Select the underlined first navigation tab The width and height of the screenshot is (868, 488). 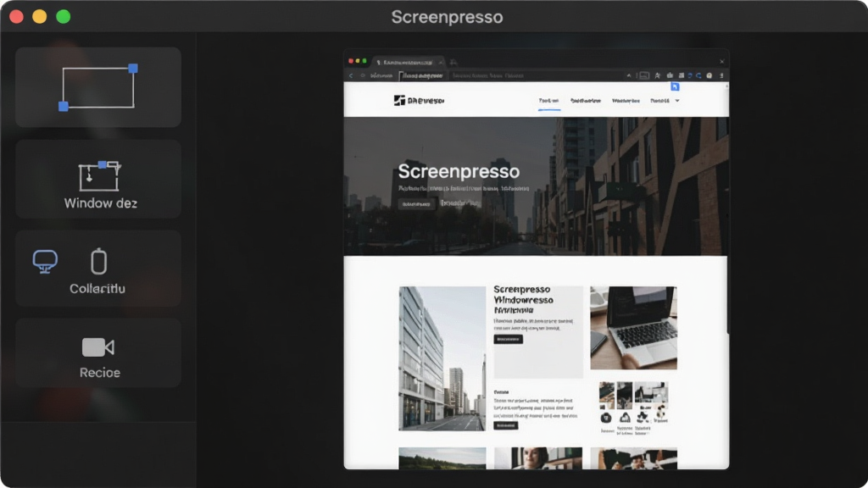[x=548, y=102]
